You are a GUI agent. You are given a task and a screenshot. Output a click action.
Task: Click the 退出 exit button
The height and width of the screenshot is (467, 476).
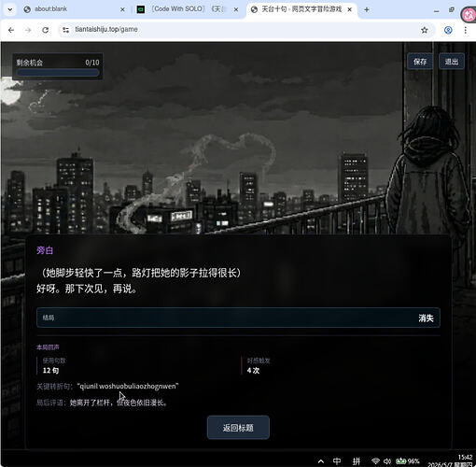tap(452, 62)
